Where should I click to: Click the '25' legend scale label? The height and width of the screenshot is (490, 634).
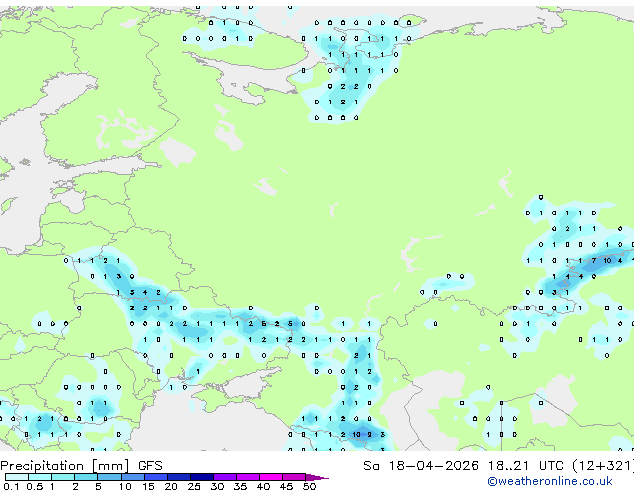pos(194,486)
